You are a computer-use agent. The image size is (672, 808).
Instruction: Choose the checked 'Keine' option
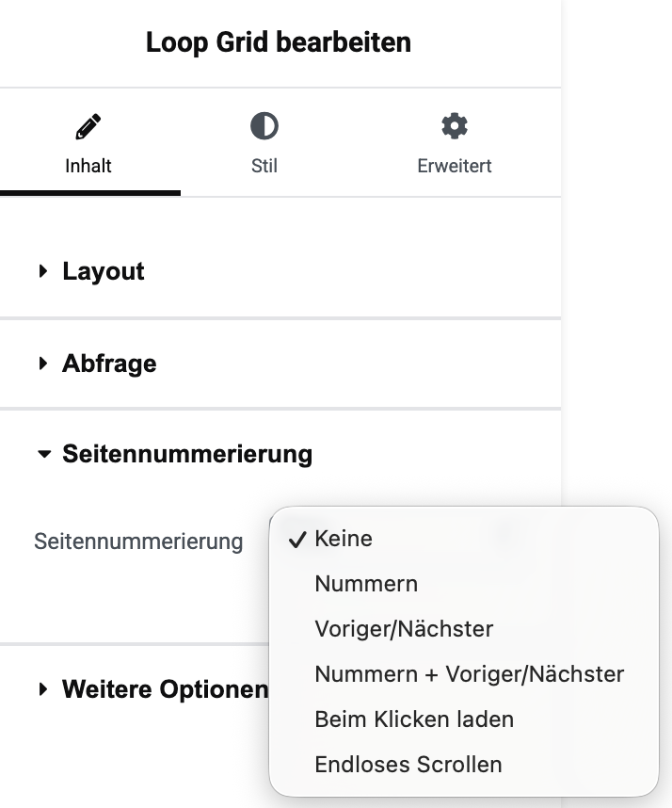click(x=344, y=539)
